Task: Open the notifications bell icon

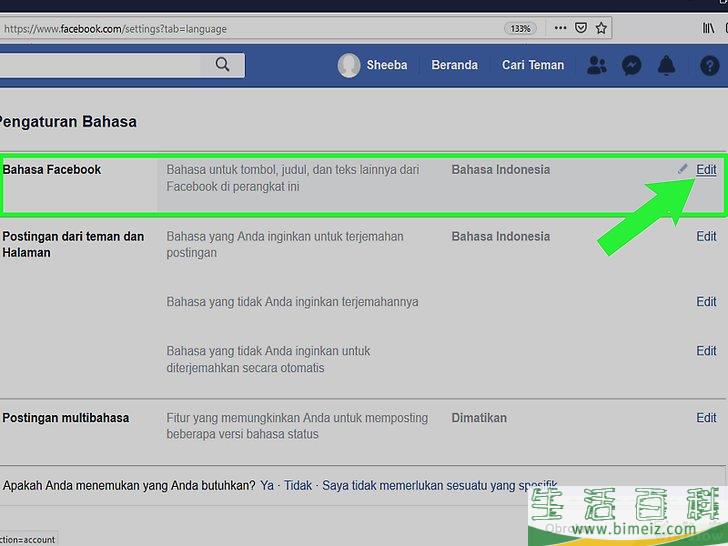Action: (666, 65)
